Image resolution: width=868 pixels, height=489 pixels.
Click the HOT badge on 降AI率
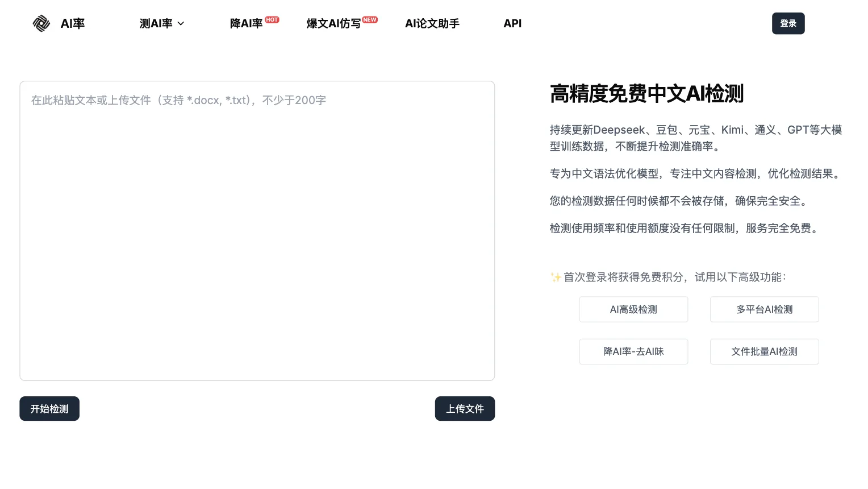point(272,19)
